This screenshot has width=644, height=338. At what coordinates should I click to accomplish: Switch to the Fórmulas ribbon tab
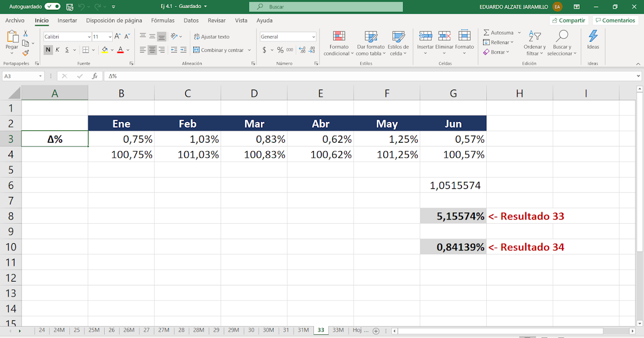click(163, 20)
